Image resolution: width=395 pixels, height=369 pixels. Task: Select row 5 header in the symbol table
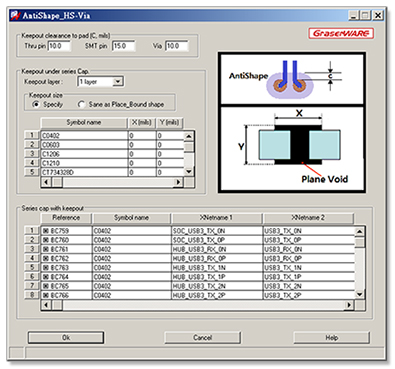pos(32,172)
